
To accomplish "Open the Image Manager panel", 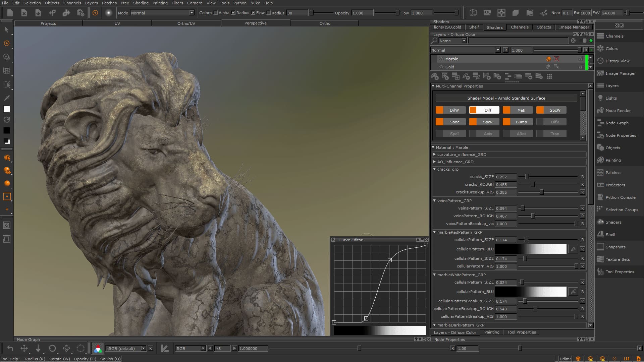I will click(620, 73).
